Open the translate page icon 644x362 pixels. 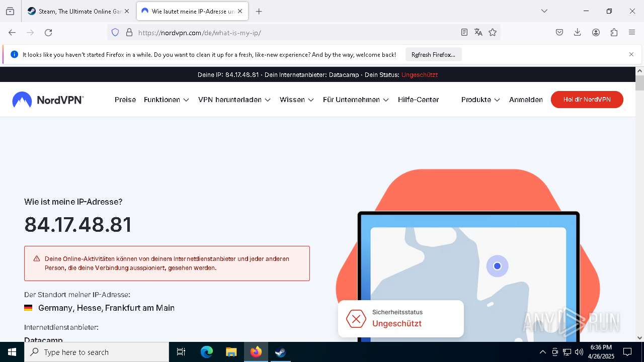[478, 32]
